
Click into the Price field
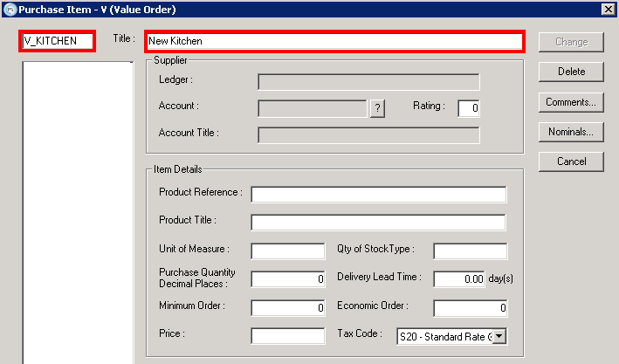pos(287,336)
